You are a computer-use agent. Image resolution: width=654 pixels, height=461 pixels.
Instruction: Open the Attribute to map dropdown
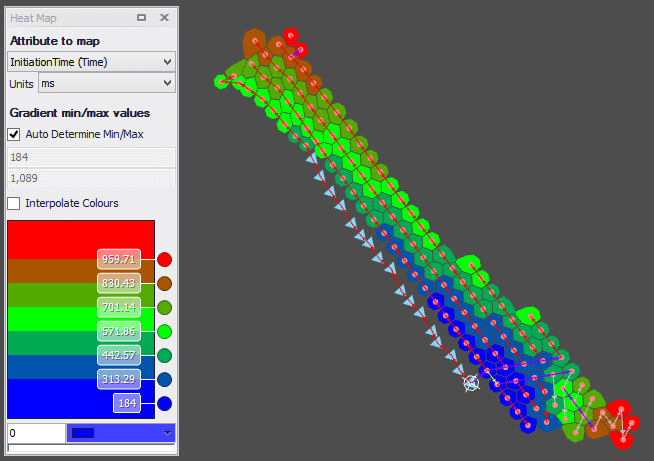pos(91,62)
